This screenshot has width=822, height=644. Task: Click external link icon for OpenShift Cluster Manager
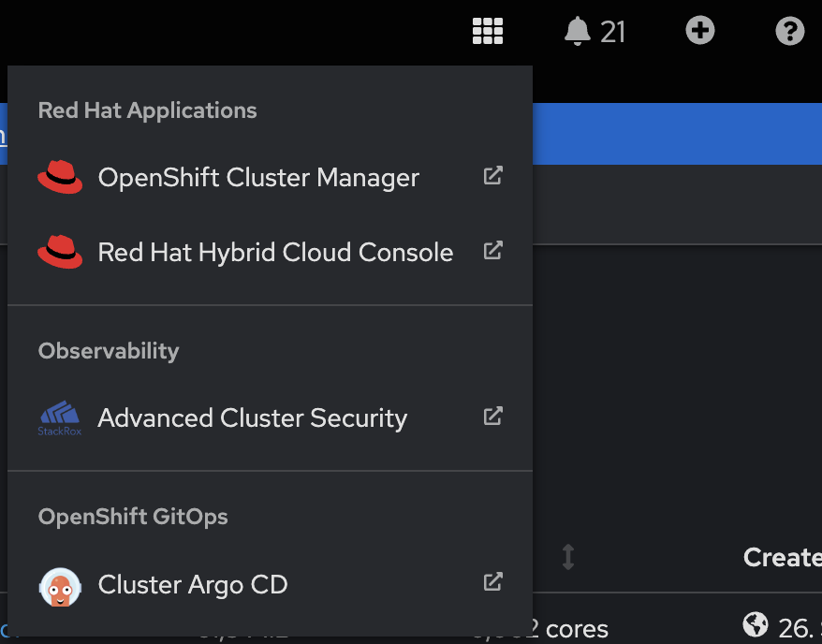coord(492,176)
